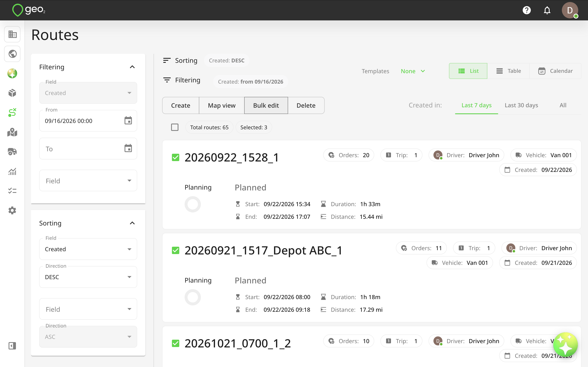Viewport: 588px width, 367px height.
Task: Open the globe icon in the sidebar
Action: [x=12, y=54]
